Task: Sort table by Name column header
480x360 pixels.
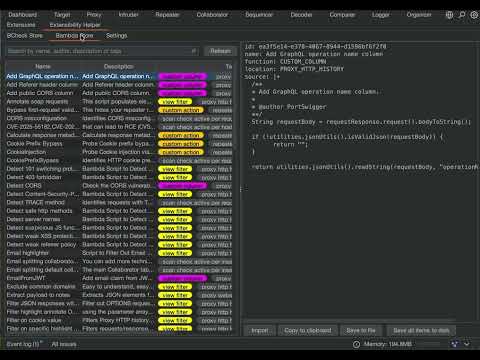Action: 43,66
